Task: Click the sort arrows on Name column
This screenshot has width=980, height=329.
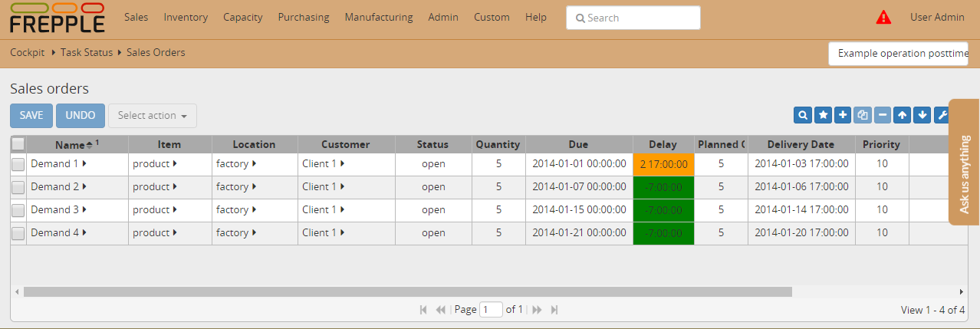Action: (89, 144)
